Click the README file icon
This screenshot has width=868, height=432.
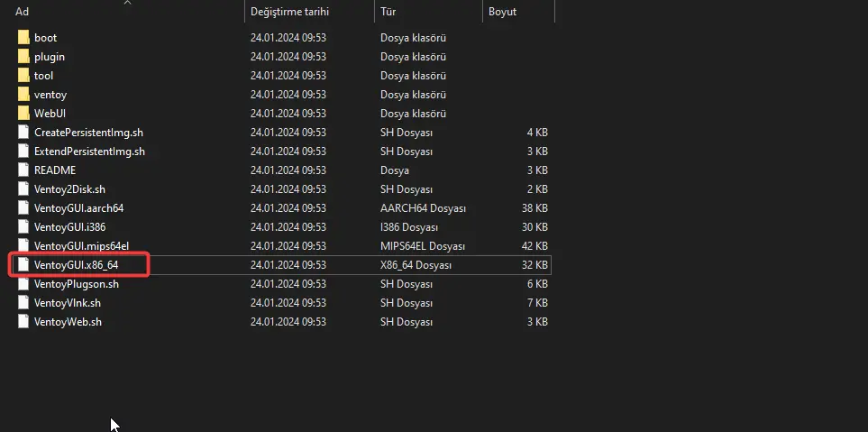coord(23,170)
